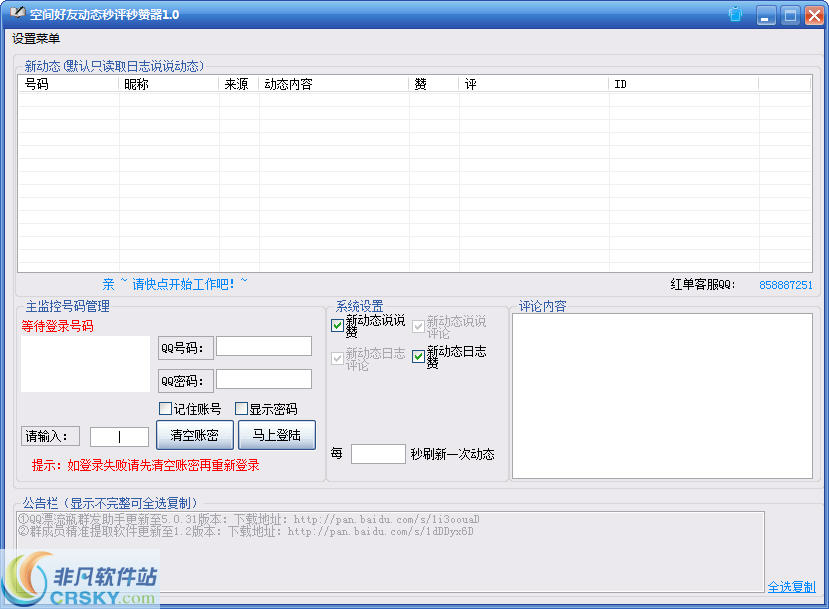Click the 等待登录号码 account list box
This screenshot has width=829, height=609.
85,364
